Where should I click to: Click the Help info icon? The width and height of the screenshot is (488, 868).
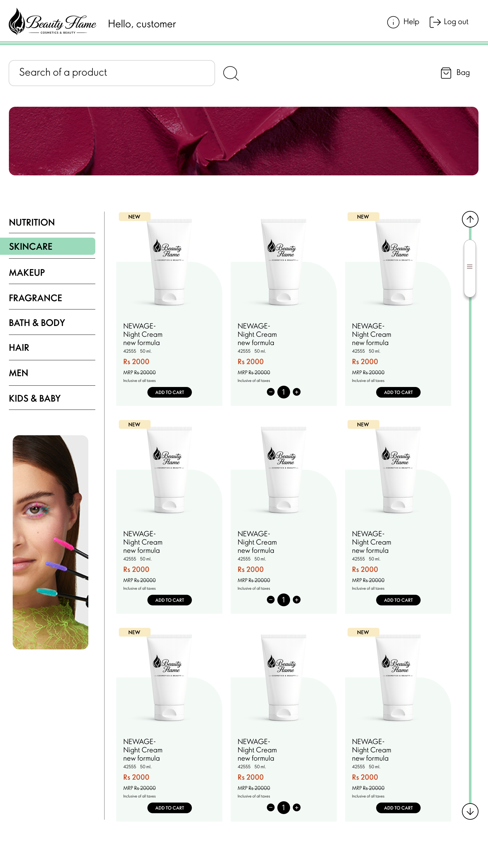tap(393, 22)
